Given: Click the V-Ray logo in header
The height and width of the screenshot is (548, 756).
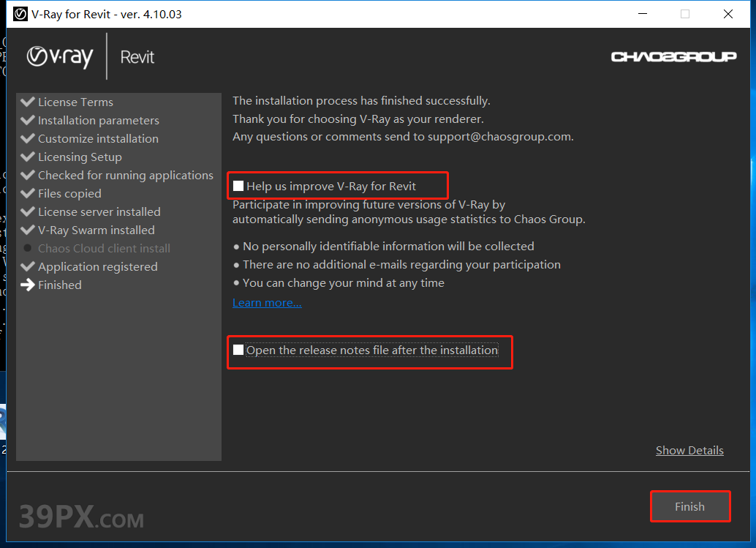Looking at the screenshot, I should pos(60,57).
